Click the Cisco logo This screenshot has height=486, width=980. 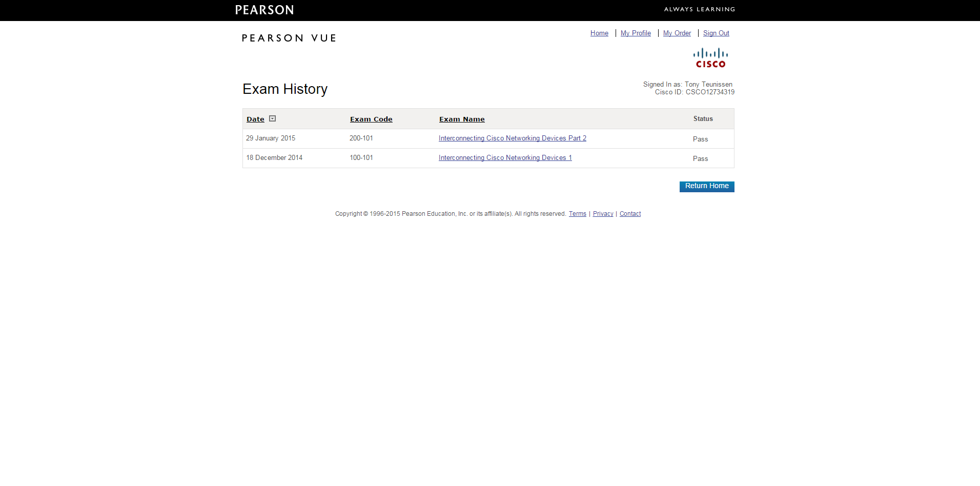click(710, 58)
